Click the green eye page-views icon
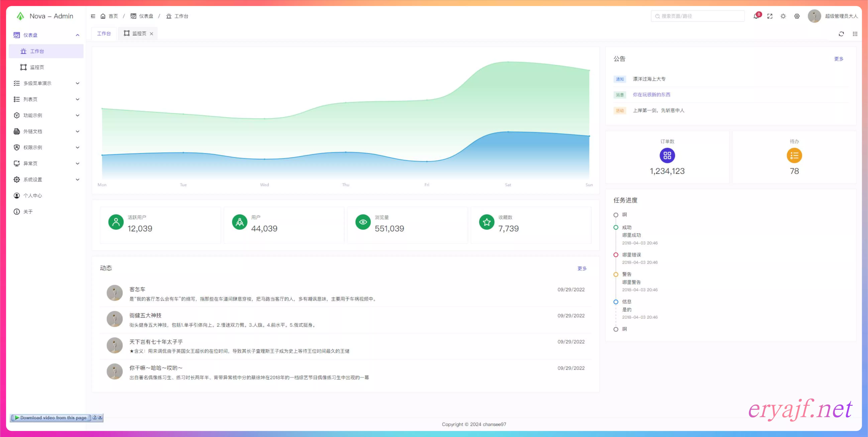The height and width of the screenshot is (437, 868). pos(363,222)
